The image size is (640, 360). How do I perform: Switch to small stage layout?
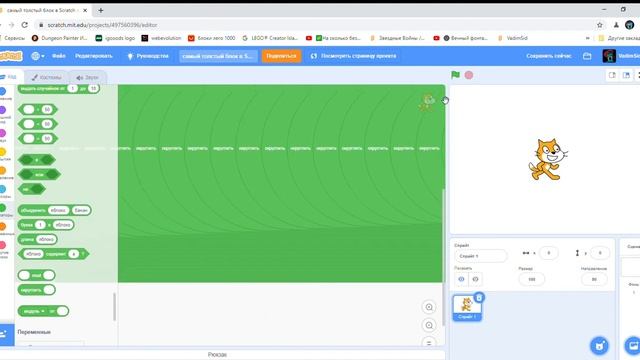[612, 75]
